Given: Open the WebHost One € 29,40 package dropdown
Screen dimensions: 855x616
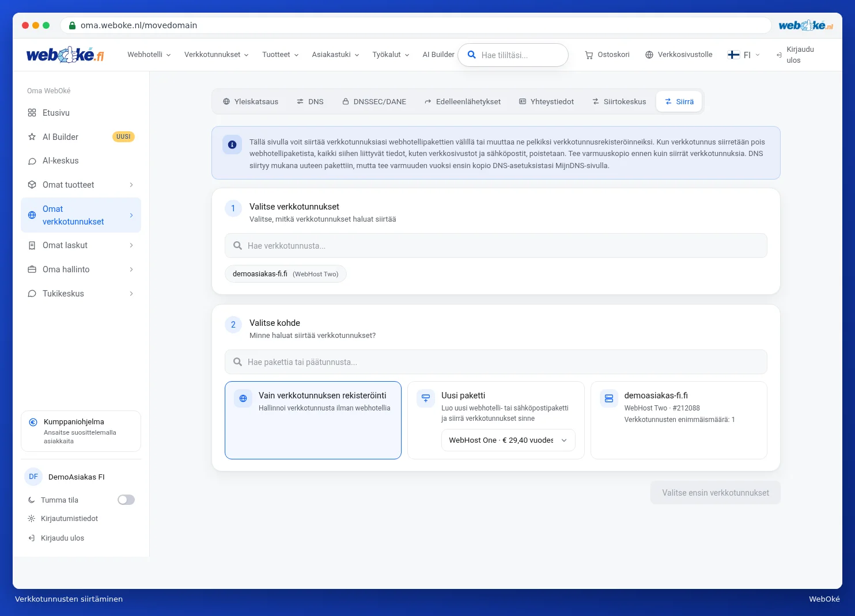Looking at the screenshot, I should tap(508, 440).
